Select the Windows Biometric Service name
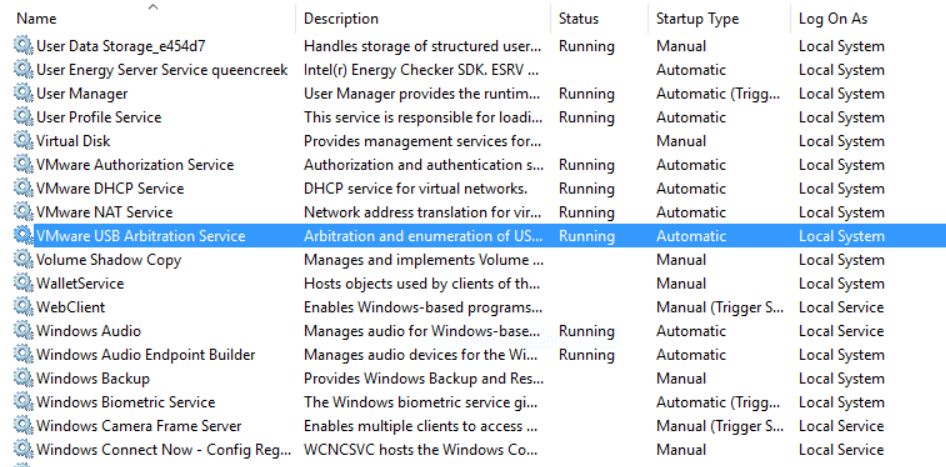946x467 pixels. (x=125, y=402)
